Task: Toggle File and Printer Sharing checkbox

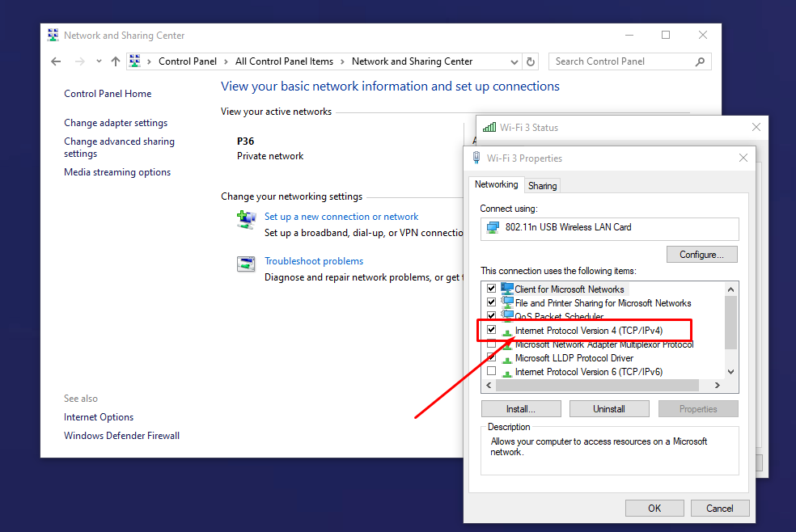Action: (x=491, y=302)
